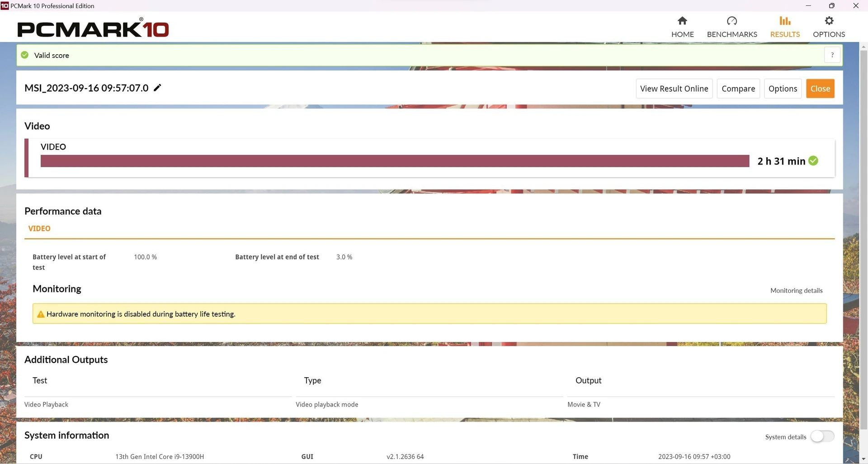The height and width of the screenshot is (464, 868).
Task: Click the green check next to 2 h 31 min
Action: (813, 161)
